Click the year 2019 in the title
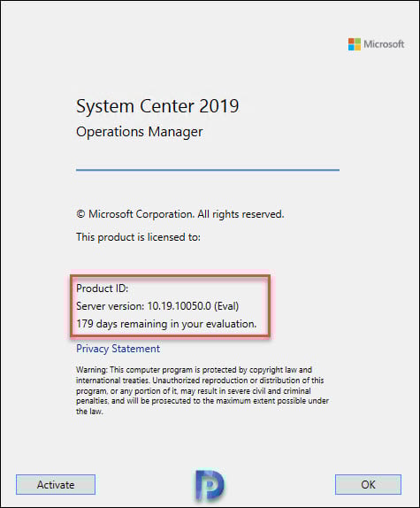The height and width of the screenshot is (508, 420). pos(219,106)
